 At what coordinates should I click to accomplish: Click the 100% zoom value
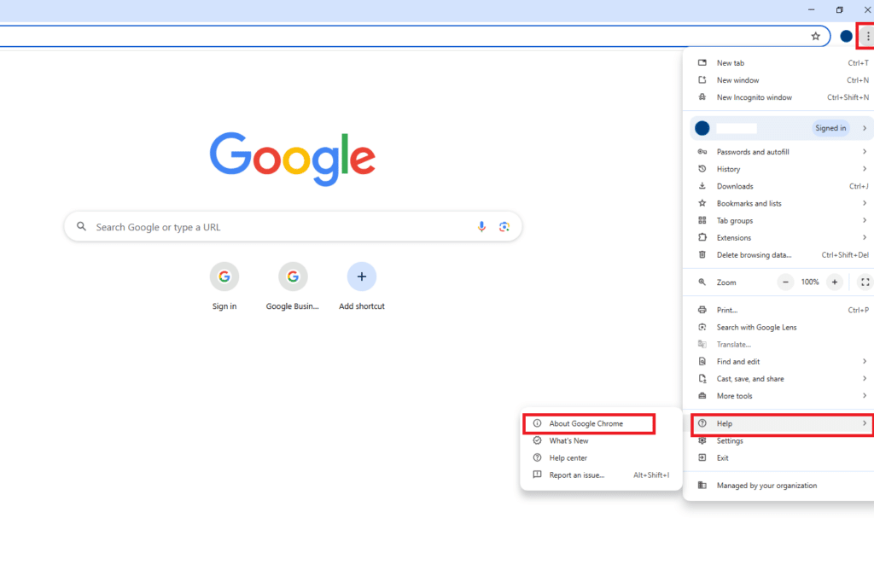coord(810,282)
